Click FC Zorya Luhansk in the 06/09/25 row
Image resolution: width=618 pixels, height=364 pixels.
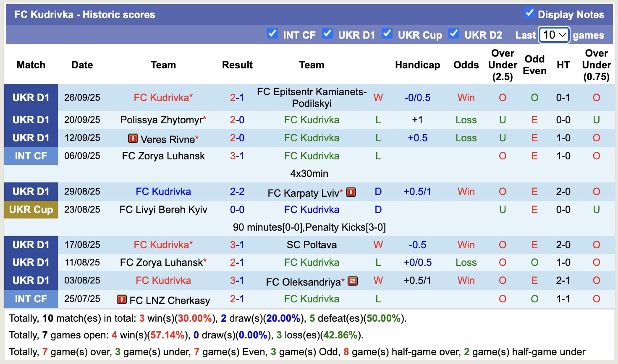[163, 156]
